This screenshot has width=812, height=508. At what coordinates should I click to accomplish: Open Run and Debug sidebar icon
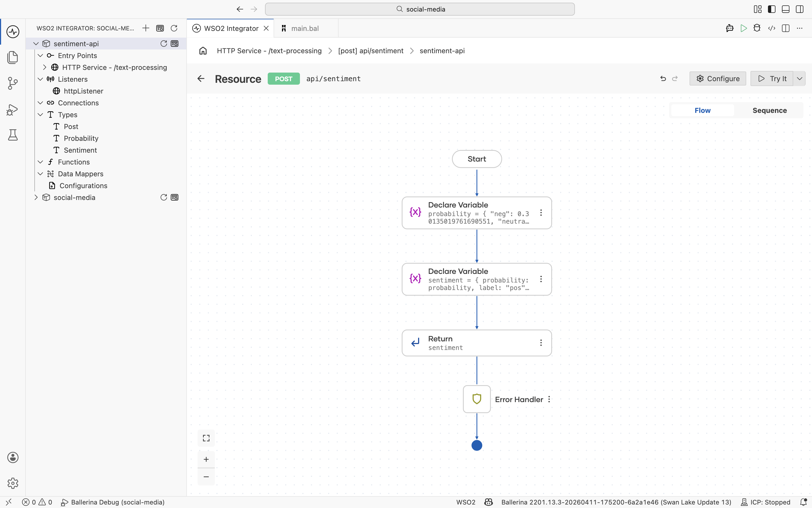click(x=13, y=110)
